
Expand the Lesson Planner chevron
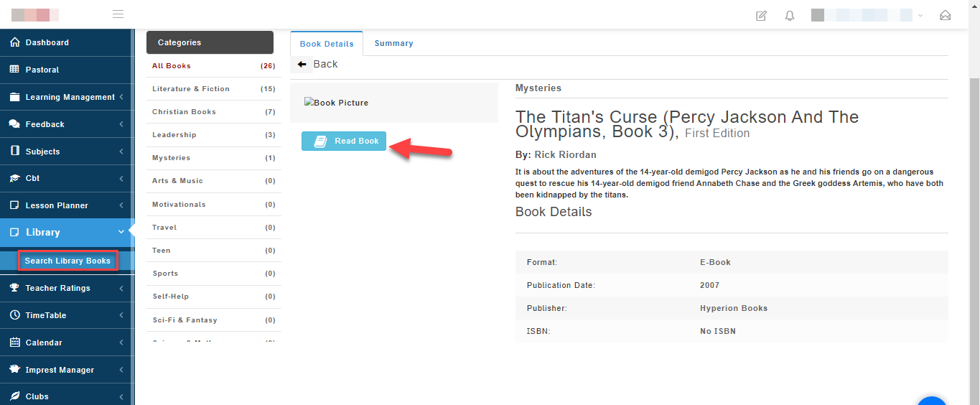click(121, 205)
